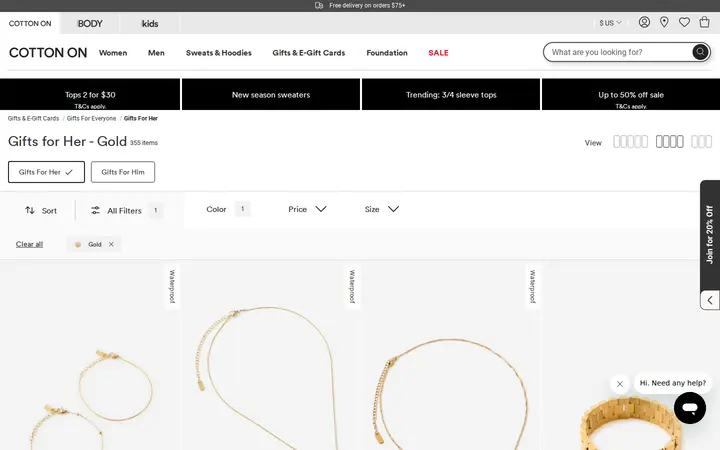Viewport: 720px width, 450px height.
Task: Open the Foundation menu
Action: [387, 53]
